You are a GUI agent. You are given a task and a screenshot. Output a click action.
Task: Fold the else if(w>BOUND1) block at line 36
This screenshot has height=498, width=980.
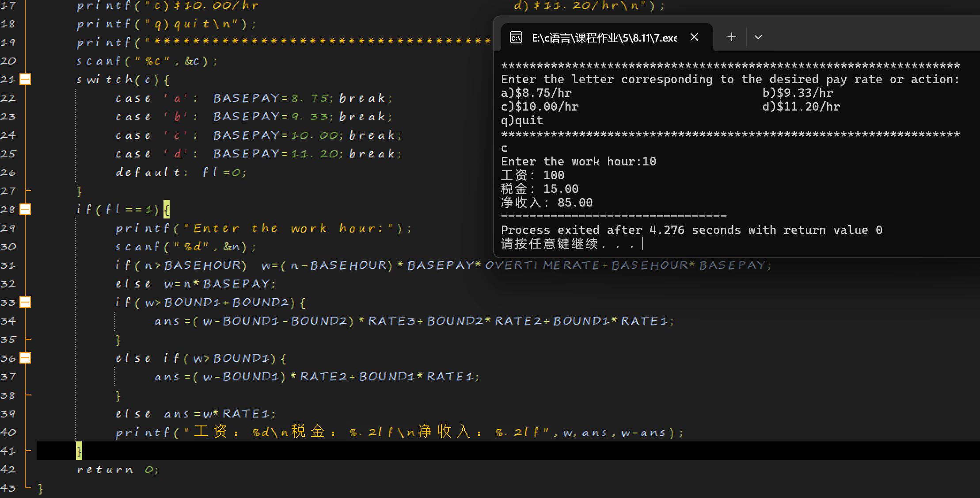(x=26, y=358)
